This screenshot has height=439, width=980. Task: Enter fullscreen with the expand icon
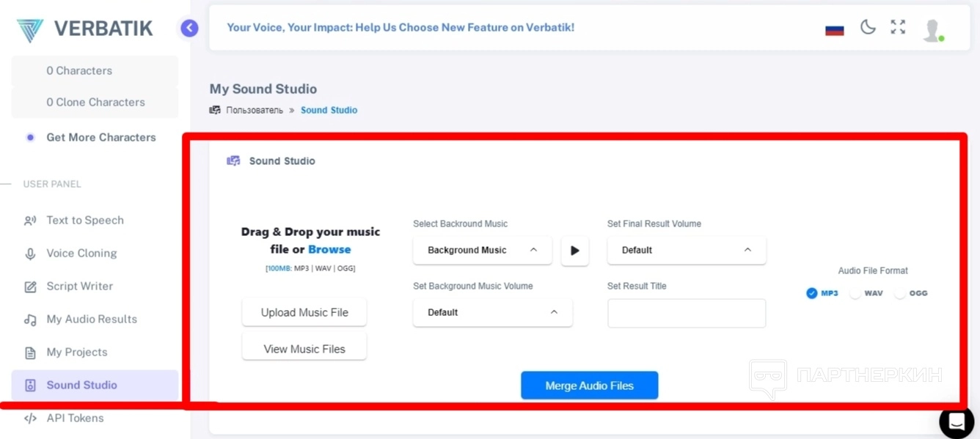[898, 28]
